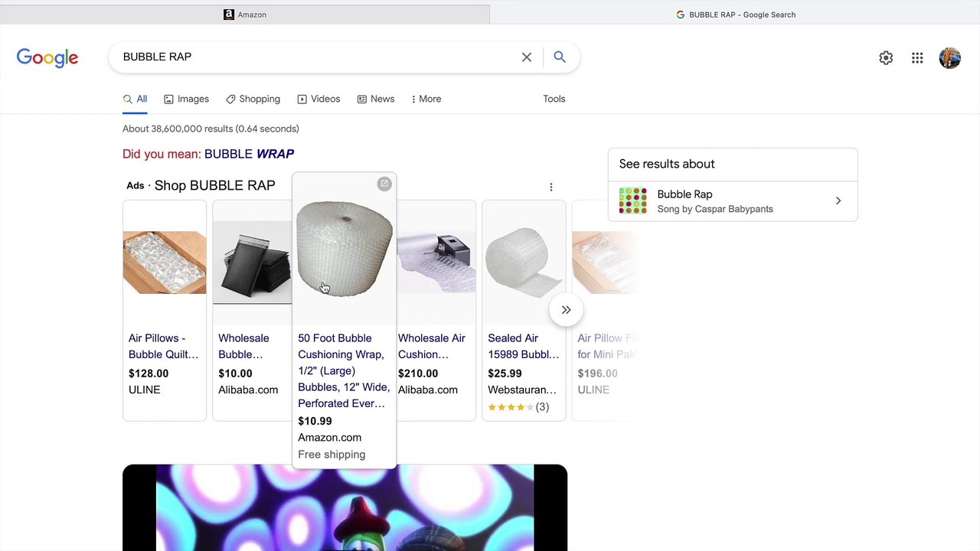The height and width of the screenshot is (551, 980).
Task: Click the $25.99 Sealed Air price
Action: point(505,373)
